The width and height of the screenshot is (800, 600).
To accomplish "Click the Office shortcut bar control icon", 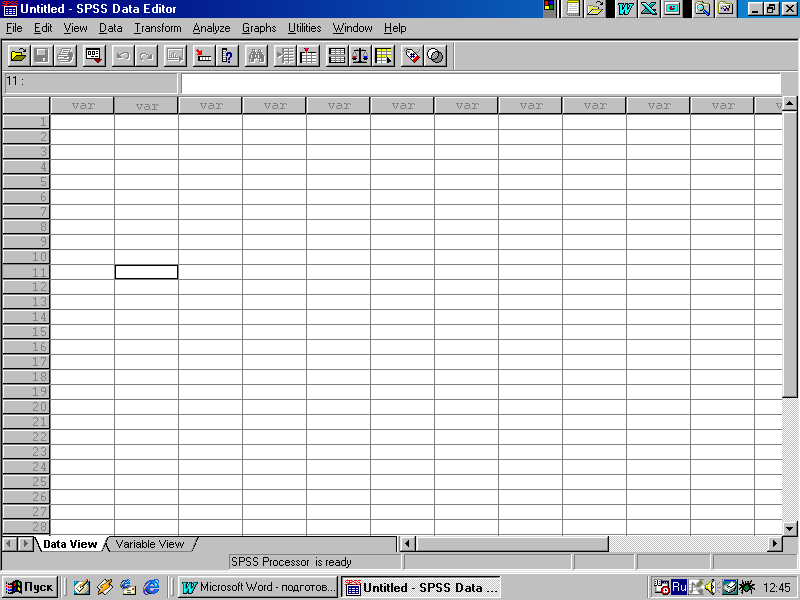I will pos(549,6).
